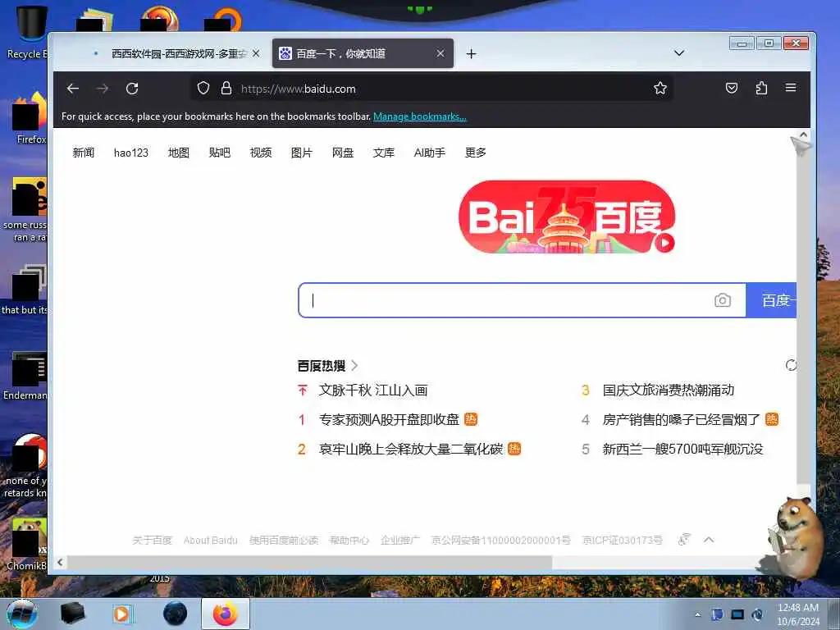840x630 pixels.
Task: Play the doodle via red play button
Action: [x=664, y=243]
